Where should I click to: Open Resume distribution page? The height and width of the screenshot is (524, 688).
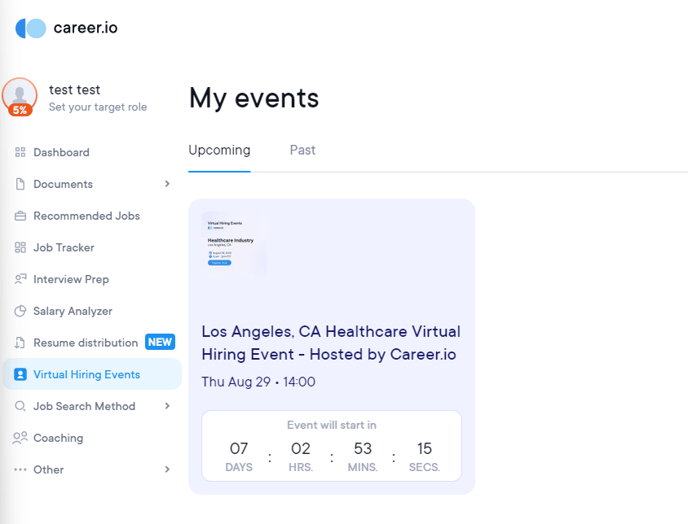pyautogui.click(x=86, y=343)
